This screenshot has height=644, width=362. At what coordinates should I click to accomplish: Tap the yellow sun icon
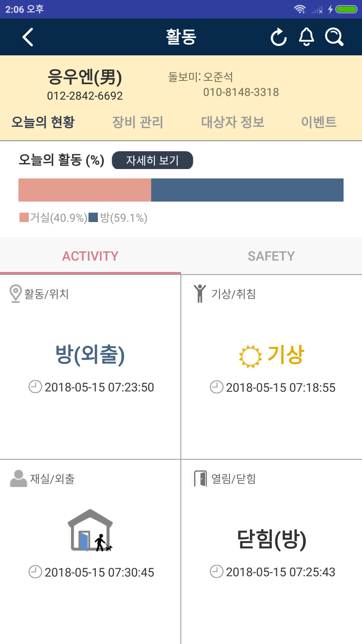pos(250,356)
